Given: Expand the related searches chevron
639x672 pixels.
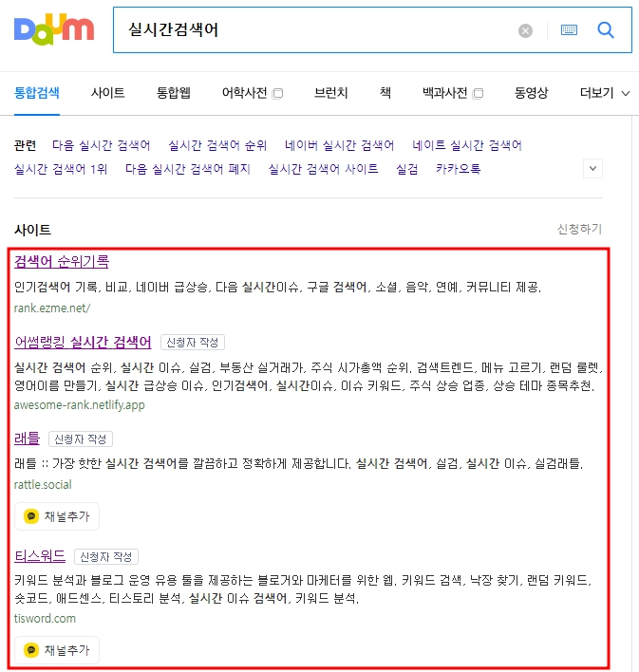Looking at the screenshot, I should 592,168.
